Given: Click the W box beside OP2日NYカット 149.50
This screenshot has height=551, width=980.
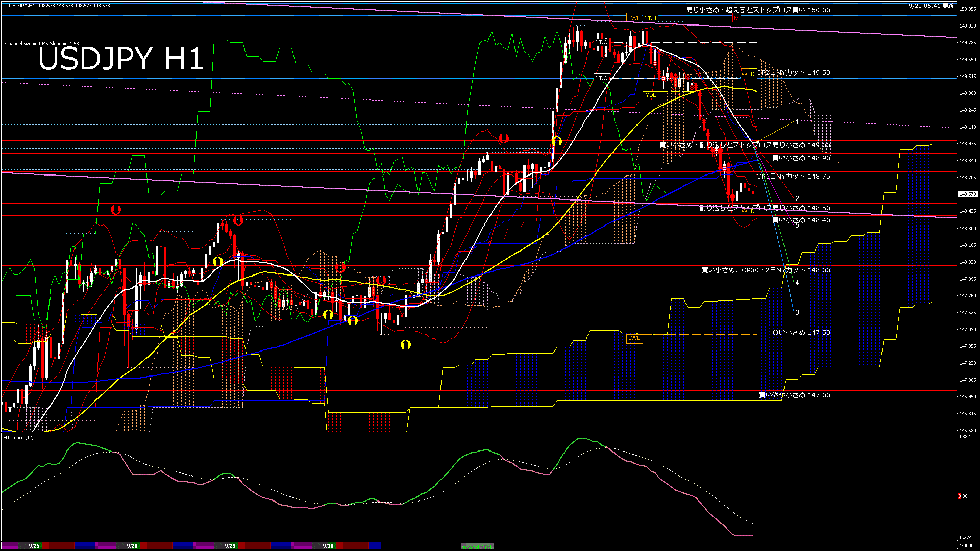Looking at the screenshot, I should [744, 74].
